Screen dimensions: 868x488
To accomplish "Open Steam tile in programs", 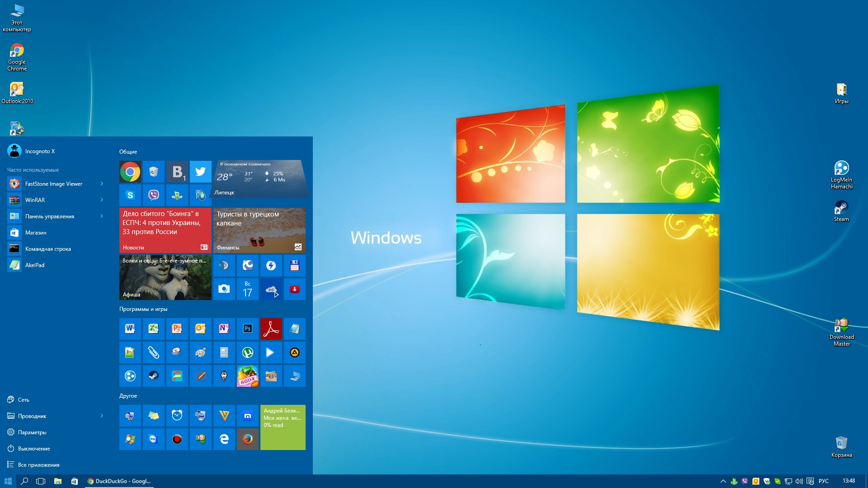I will pos(153,376).
